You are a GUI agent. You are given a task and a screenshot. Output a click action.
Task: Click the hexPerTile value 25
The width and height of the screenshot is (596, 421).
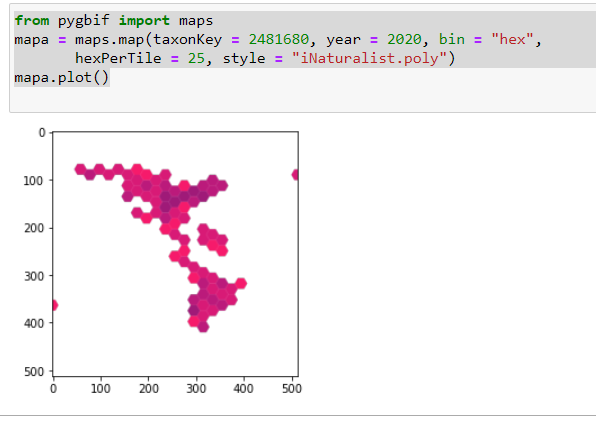196,59
